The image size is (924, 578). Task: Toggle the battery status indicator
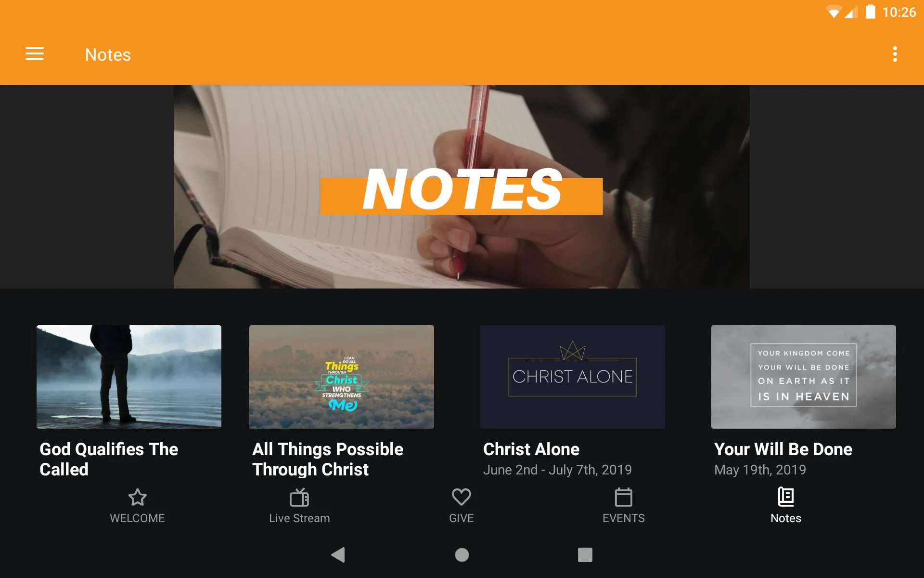coord(872,12)
